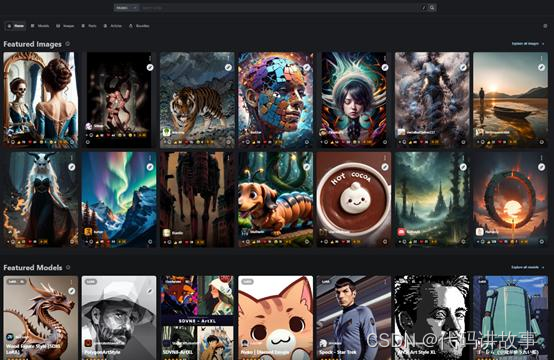The image size is (554, 360).
Task: Click the feed settings icon at far right
Action: click(545, 26)
